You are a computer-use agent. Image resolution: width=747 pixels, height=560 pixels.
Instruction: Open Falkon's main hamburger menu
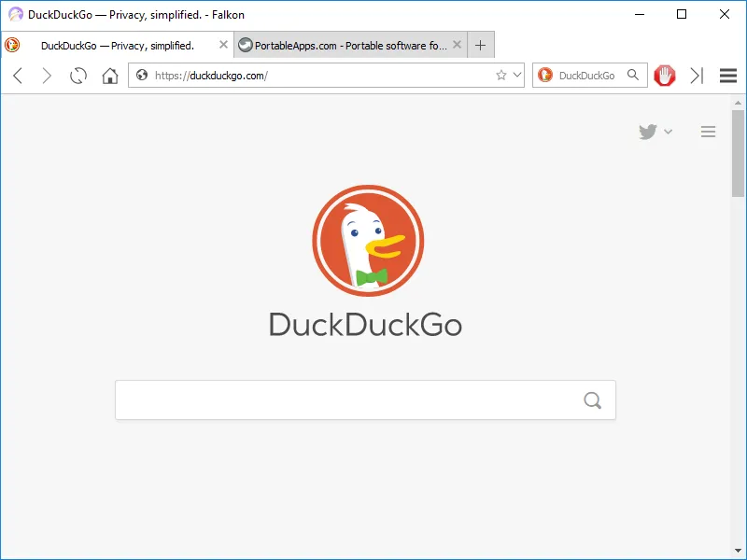728,76
